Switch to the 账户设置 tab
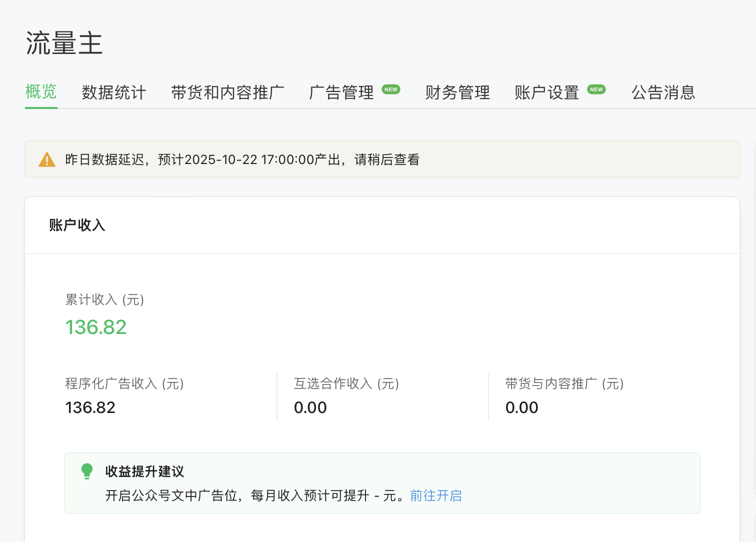Screen dimensions: 756x542 point(546,92)
